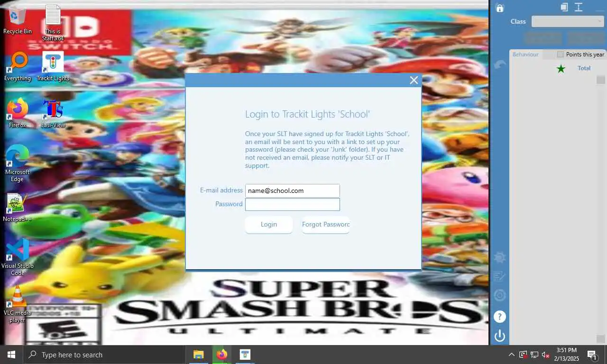Click the E-mail address input field
607x364 pixels.
tap(293, 191)
